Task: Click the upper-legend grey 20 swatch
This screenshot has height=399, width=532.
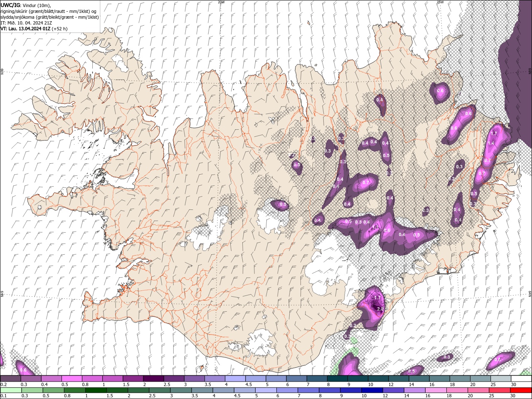Action: [480, 379]
